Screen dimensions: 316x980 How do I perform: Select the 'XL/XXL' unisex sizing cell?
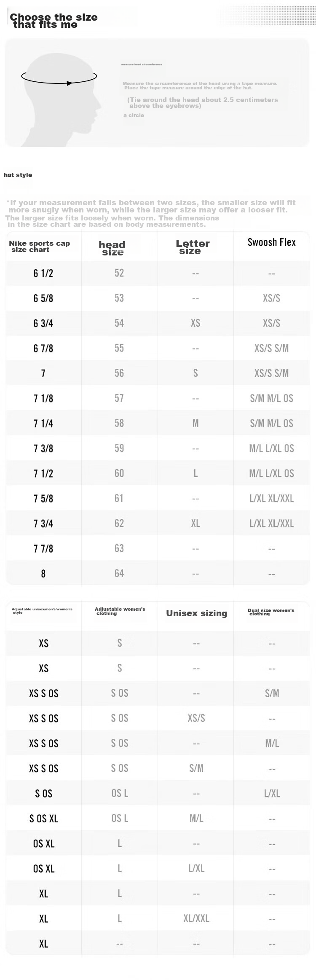point(196,918)
